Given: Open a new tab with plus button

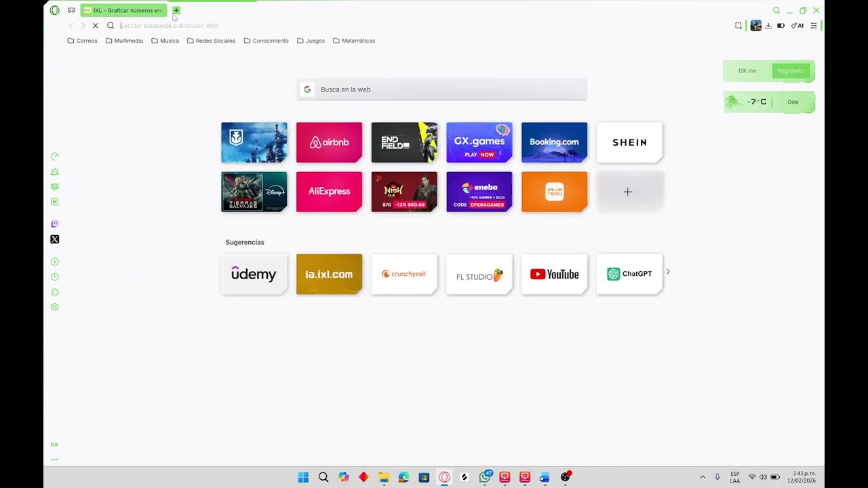Looking at the screenshot, I should (176, 10).
